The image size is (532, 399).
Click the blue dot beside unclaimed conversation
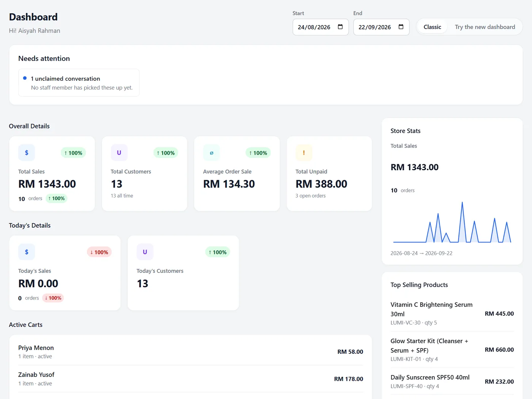[25, 78]
